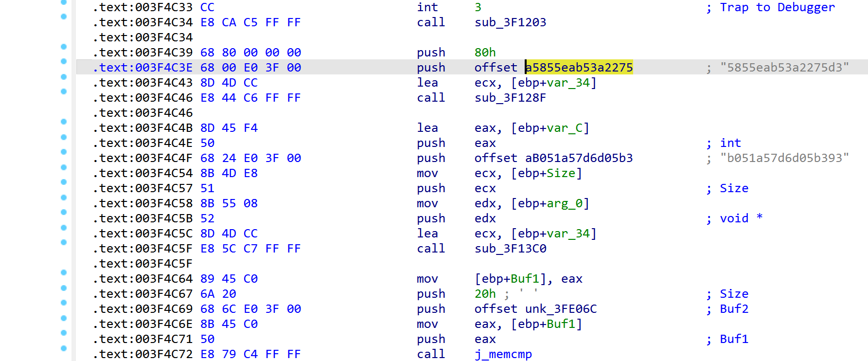
Task: Follow the j_memcmp call reference
Action: pyautogui.click(x=503, y=354)
